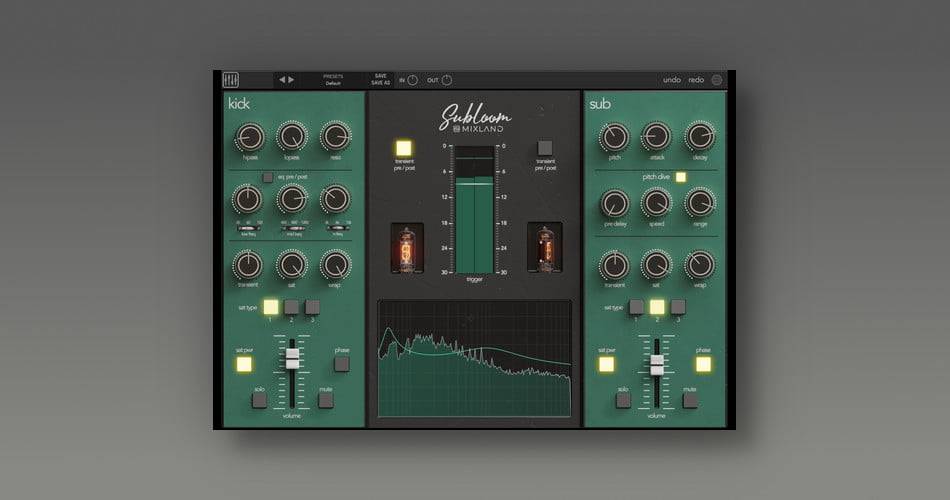Mute the sub channel

click(x=690, y=400)
